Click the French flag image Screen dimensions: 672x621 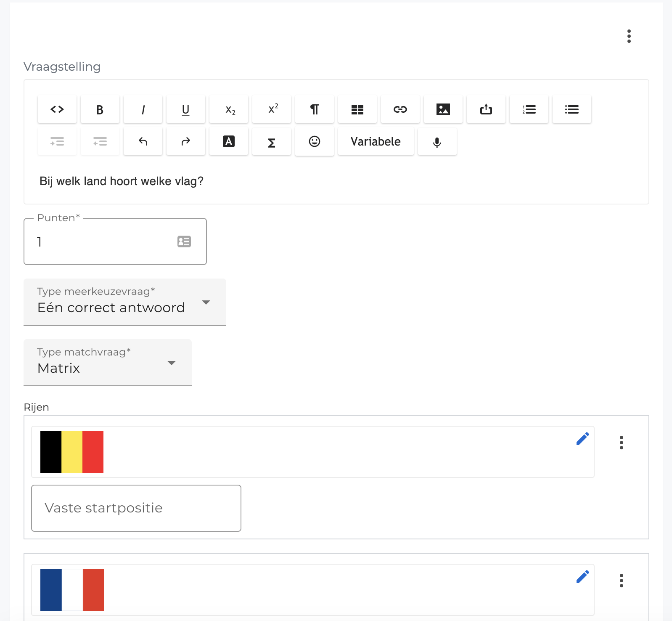(72, 590)
